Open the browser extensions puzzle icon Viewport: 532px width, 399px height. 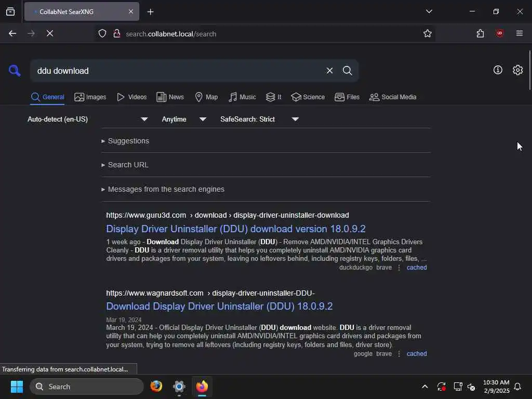tap(480, 33)
